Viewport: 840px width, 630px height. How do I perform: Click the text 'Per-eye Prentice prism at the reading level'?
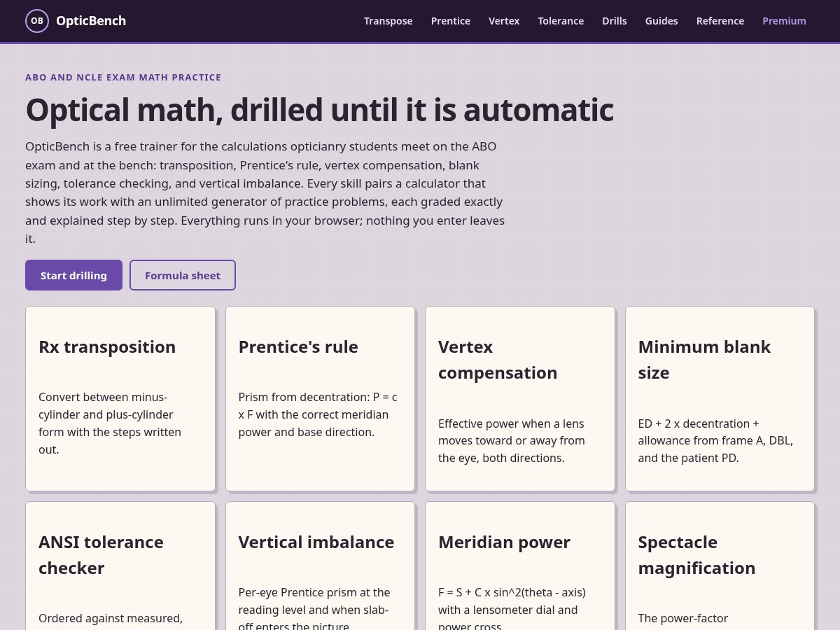click(314, 601)
